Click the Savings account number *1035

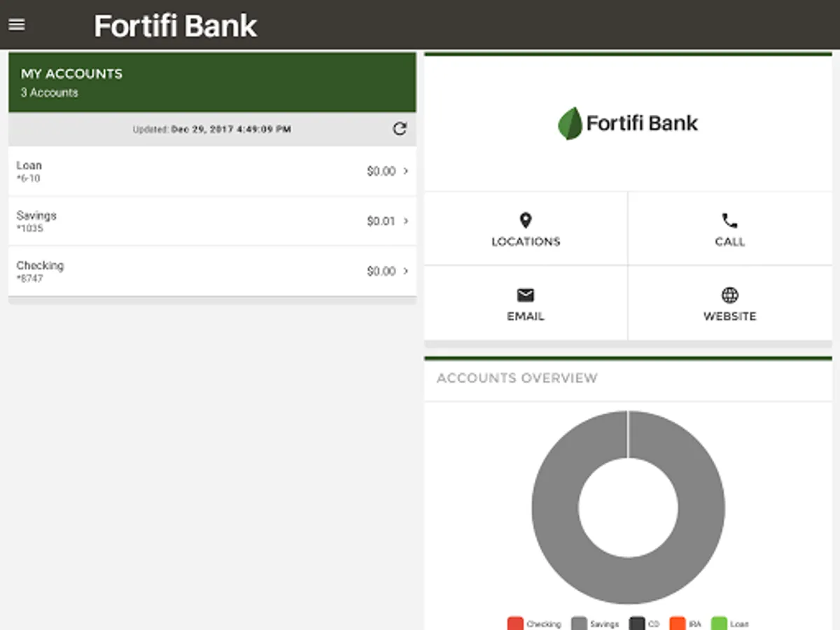[x=29, y=228]
